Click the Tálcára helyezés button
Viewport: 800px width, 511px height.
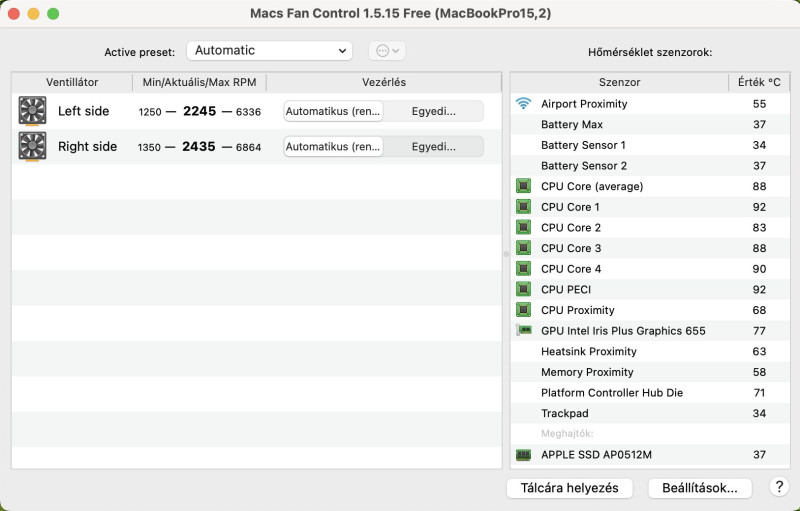point(569,488)
